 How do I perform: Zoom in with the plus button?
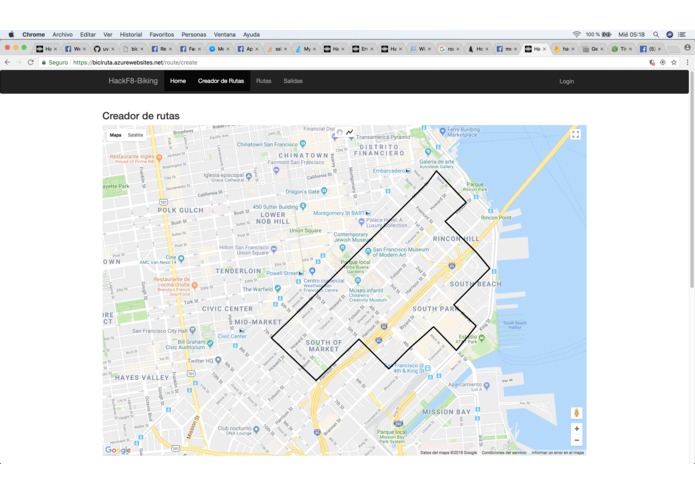coord(576,429)
